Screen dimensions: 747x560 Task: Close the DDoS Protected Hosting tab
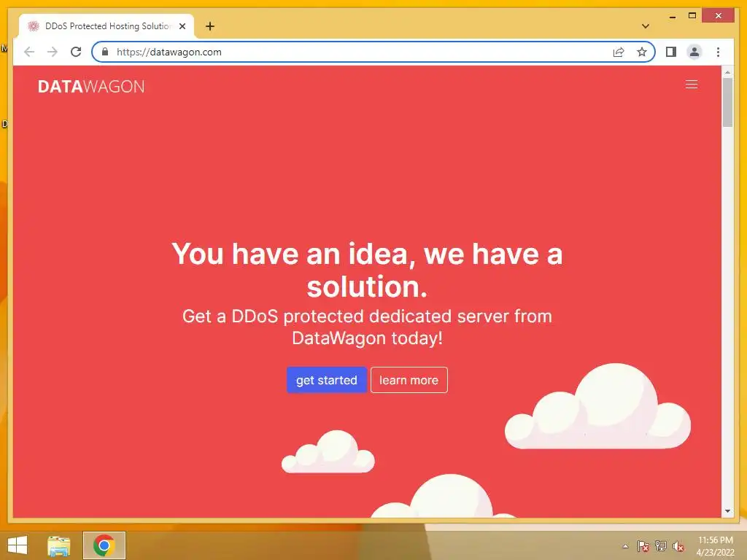point(182,26)
